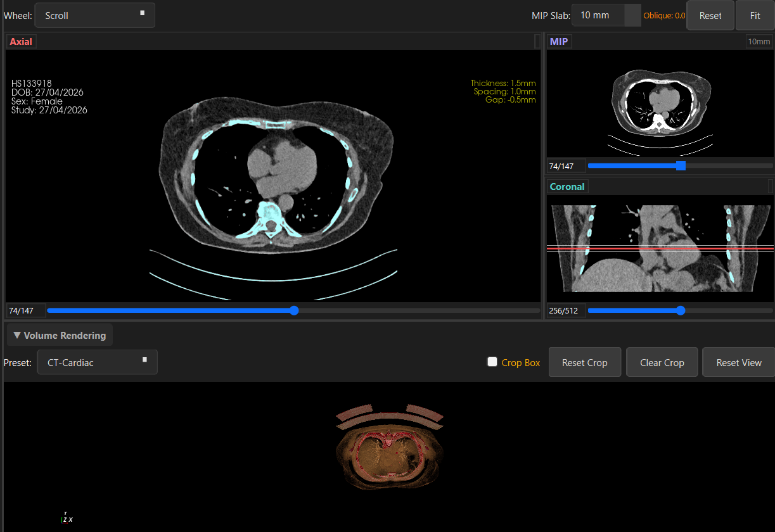The width and height of the screenshot is (775, 532).
Task: Collapse the Volume Rendering section
Action: (60, 335)
